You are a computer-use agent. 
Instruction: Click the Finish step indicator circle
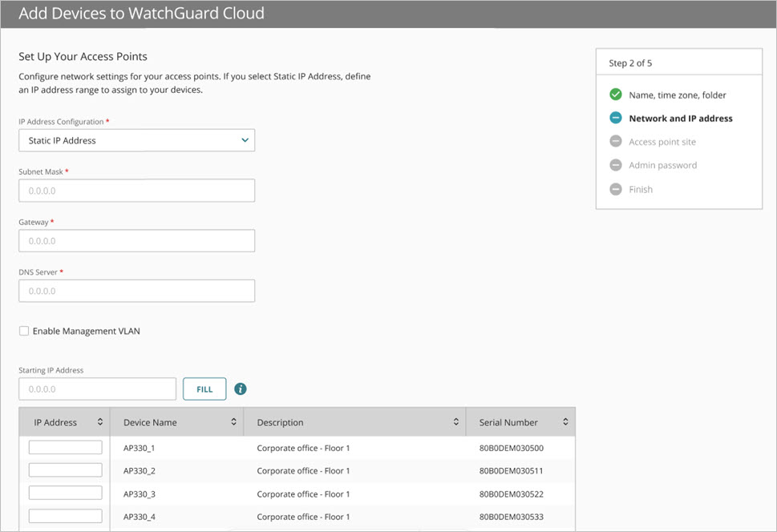(615, 189)
